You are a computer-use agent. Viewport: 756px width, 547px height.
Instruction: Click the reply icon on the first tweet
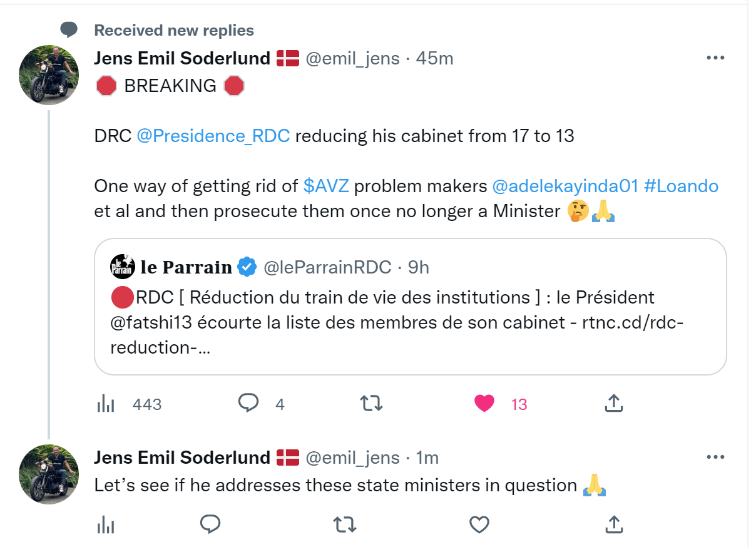tap(248, 404)
